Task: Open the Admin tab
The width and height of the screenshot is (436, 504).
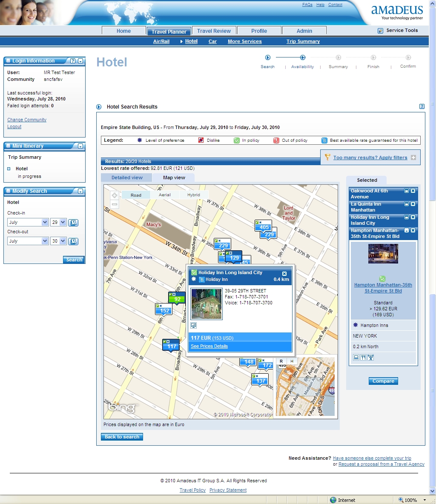Action: click(304, 31)
